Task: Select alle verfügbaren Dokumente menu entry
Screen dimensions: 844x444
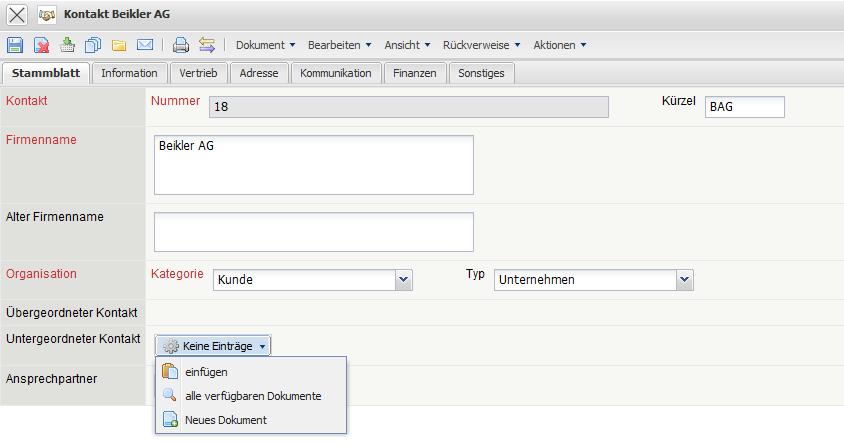Action: click(253, 396)
